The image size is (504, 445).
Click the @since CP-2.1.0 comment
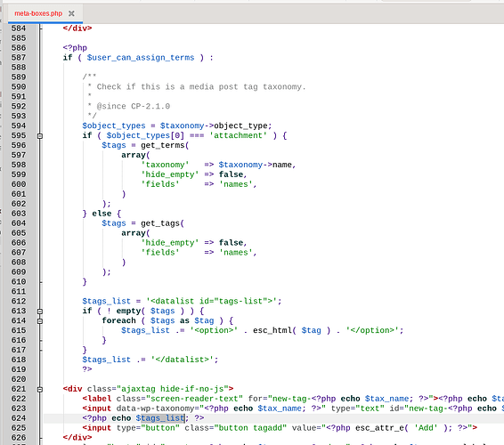pos(134,106)
